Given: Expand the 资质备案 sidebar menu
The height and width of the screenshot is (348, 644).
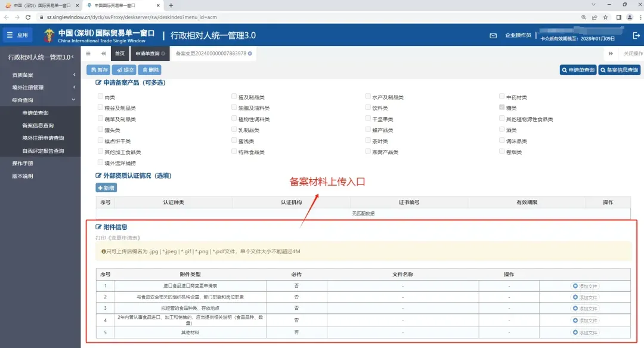Looking at the screenshot, I should pos(41,75).
